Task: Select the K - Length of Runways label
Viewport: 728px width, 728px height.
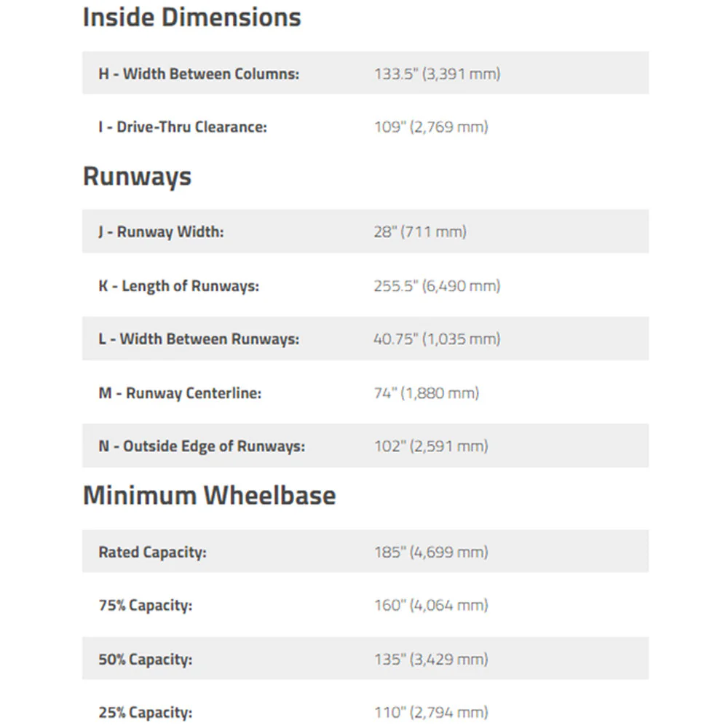Action: point(179,286)
